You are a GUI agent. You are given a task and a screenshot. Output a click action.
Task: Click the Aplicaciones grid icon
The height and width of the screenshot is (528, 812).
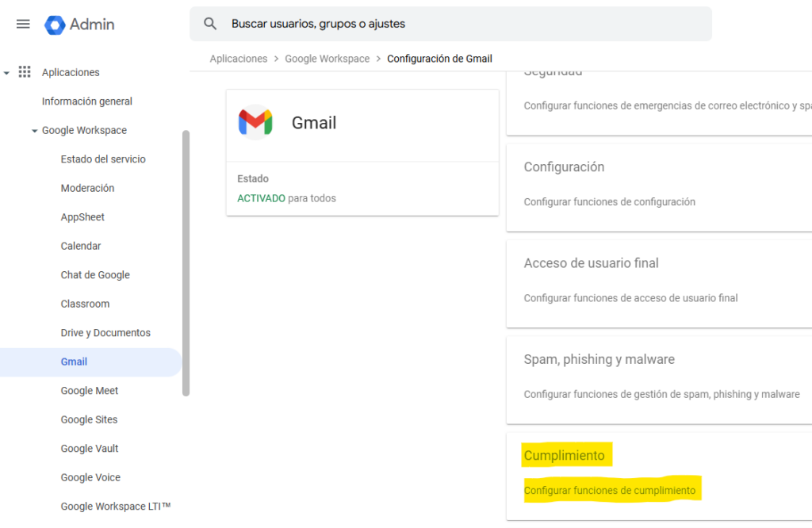(25, 72)
